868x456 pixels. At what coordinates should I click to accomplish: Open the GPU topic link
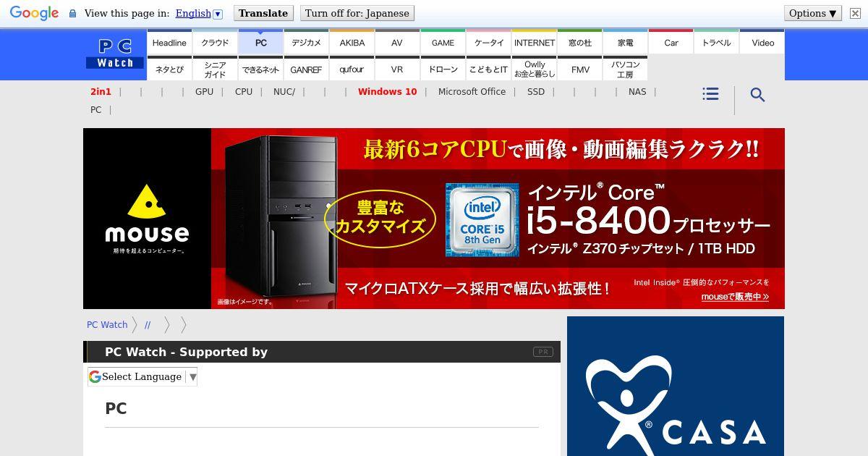pyautogui.click(x=204, y=91)
